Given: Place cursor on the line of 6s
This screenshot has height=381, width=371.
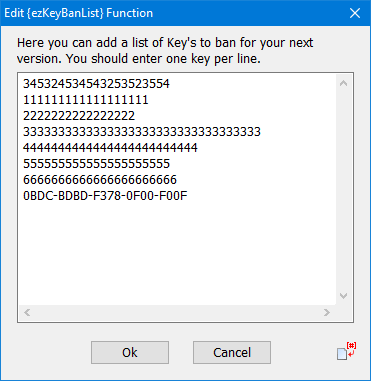Looking at the screenshot, I should pyautogui.click(x=100, y=180).
